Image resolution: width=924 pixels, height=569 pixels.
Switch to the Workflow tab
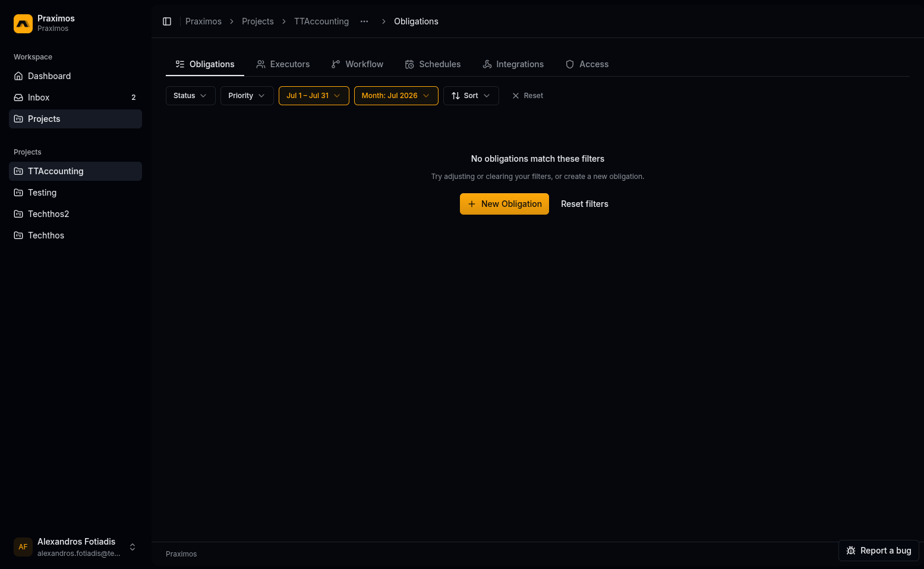click(x=357, y=64)
